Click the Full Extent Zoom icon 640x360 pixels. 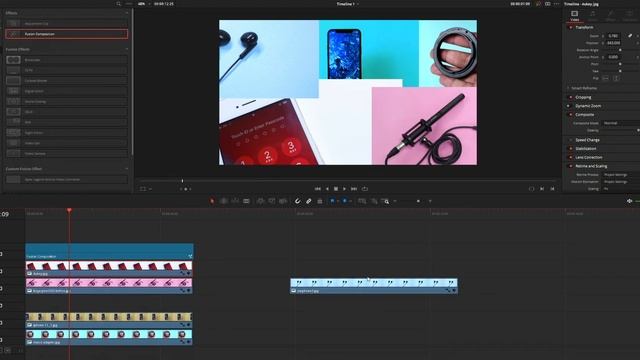(x=362, y=201)
